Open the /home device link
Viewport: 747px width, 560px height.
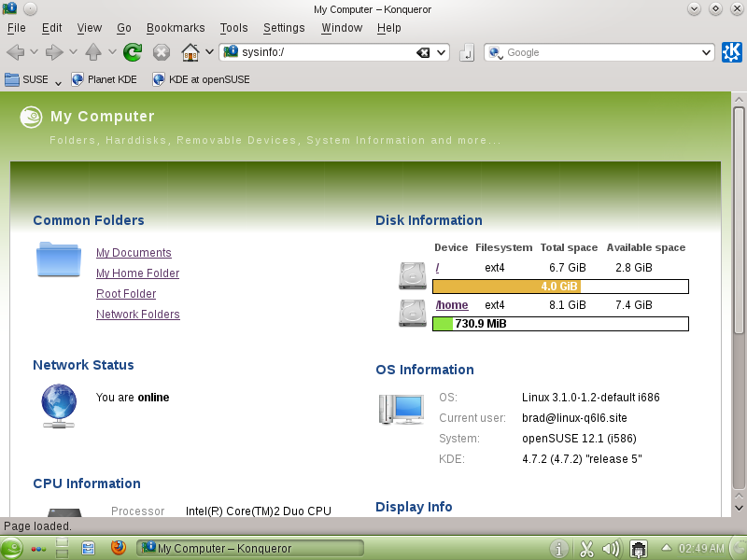(x=452, y=305)
